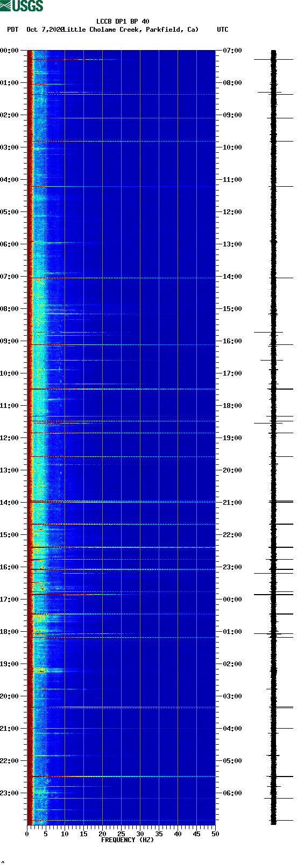Image resolution: width=297 pixels, height=868 pixels.
Task: Click the 12:00 label on the UTC axis
Action: pyautogui.click(x=232, y=212)
